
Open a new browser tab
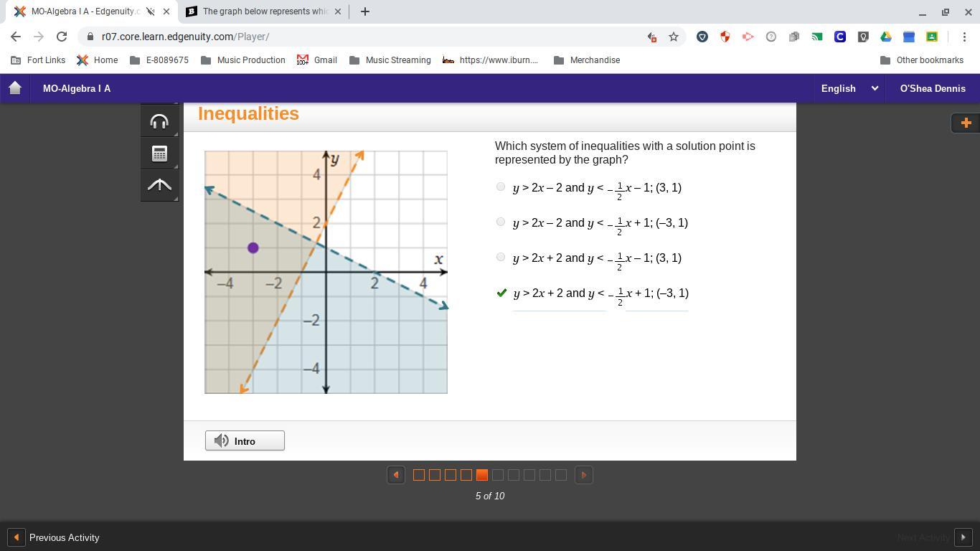365,11
